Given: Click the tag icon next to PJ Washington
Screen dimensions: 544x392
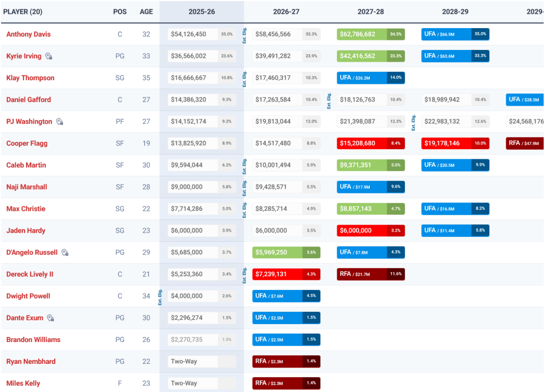Looking at the screenshot, I should pyautogui.click(x=59, y=122).
